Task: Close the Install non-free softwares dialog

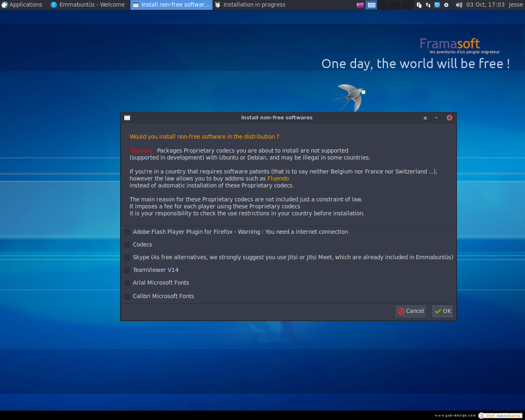Action: coord(450,118)
